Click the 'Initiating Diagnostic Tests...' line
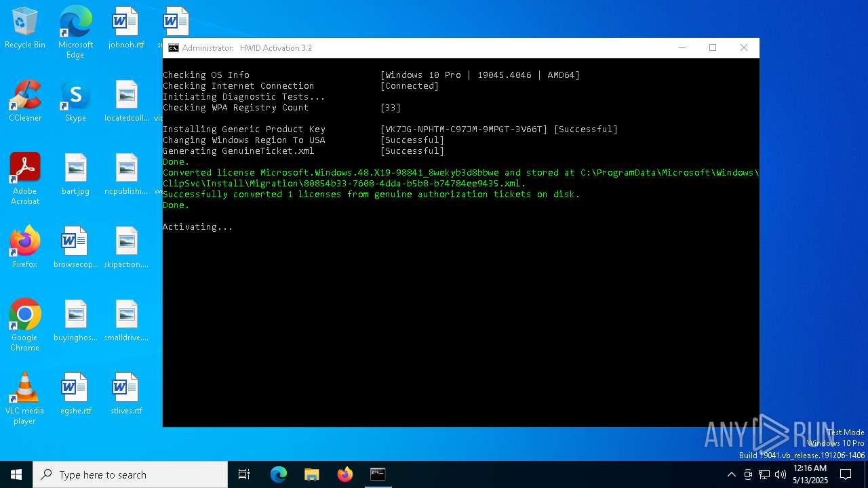 coord(244,97)
